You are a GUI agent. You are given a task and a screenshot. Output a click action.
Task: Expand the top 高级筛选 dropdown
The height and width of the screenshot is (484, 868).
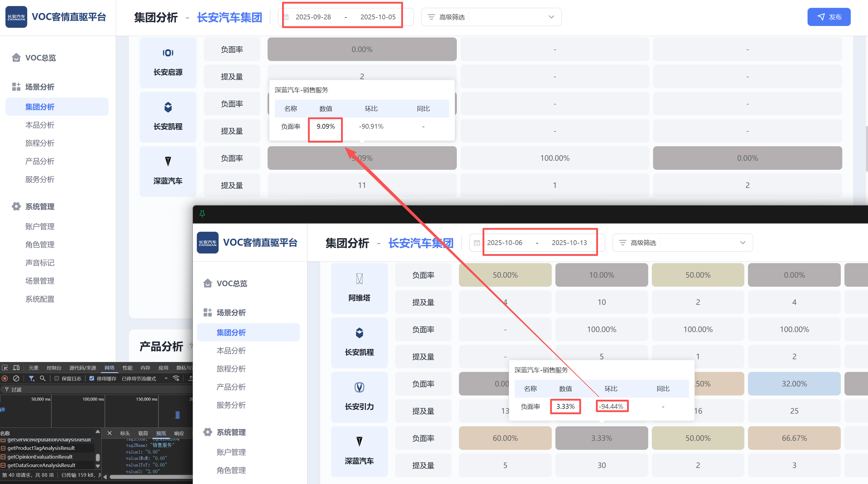click(x=551, y=17)
